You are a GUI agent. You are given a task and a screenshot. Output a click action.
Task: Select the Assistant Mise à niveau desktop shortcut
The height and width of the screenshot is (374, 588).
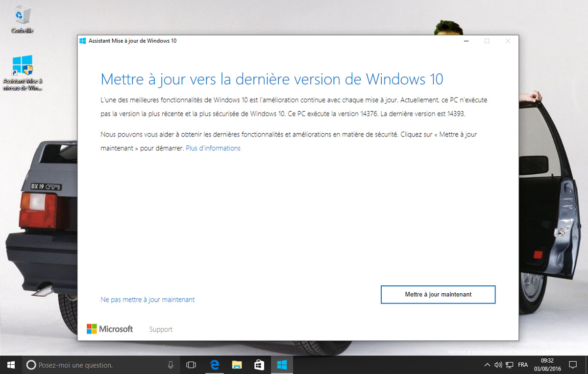click(23, 73)
